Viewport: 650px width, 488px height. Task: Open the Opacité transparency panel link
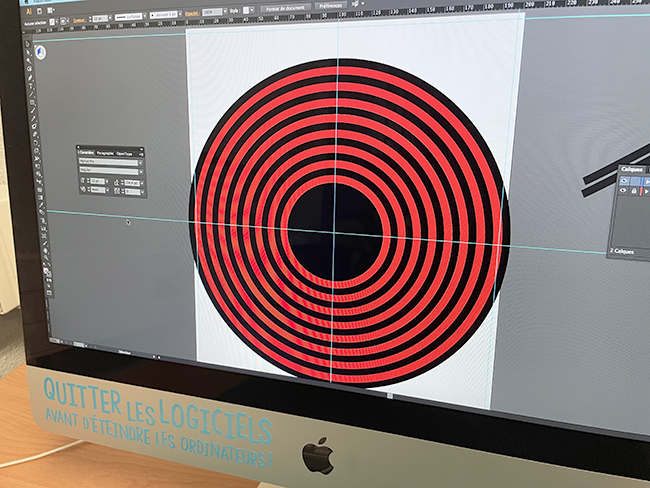pos(192,14)
